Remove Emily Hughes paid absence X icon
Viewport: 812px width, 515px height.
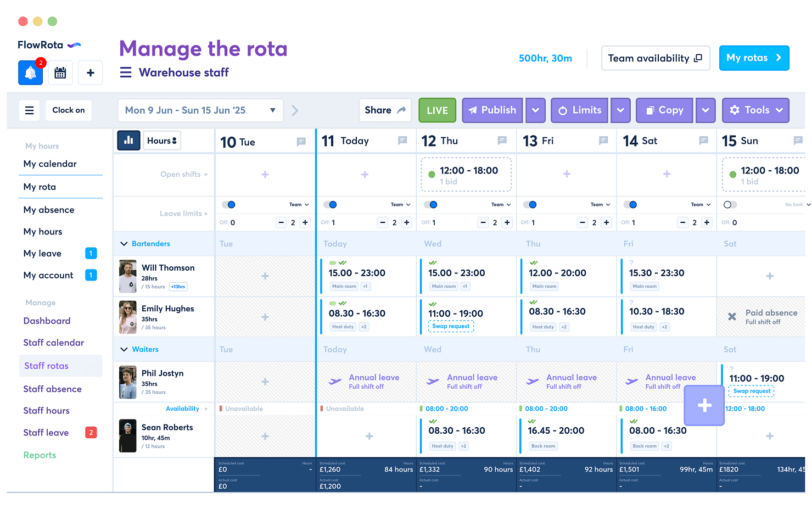tap(732, 317)
